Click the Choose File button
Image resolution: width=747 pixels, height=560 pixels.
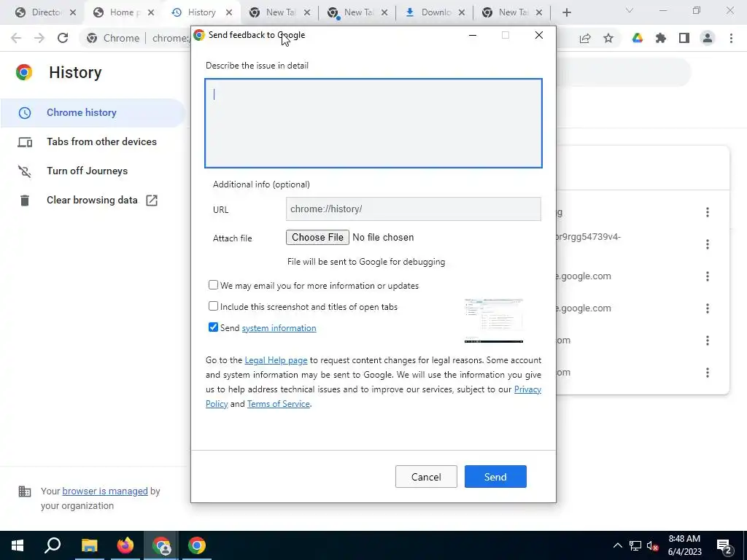[x=317, y=237]
